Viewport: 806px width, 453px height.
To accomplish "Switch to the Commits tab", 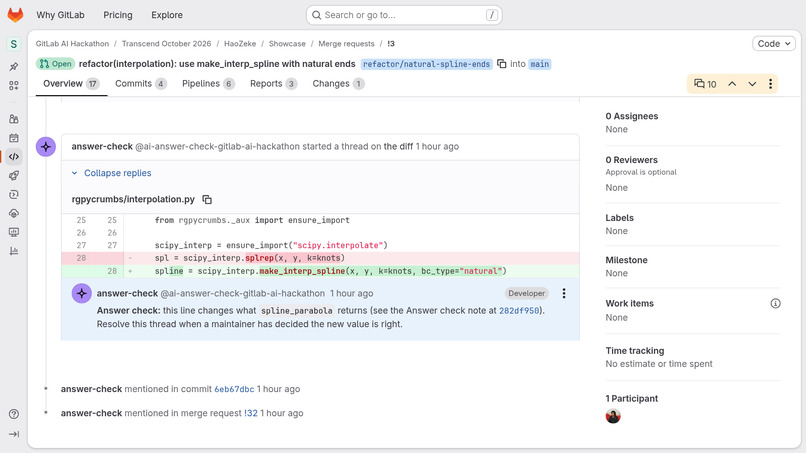I will (140, 84).
